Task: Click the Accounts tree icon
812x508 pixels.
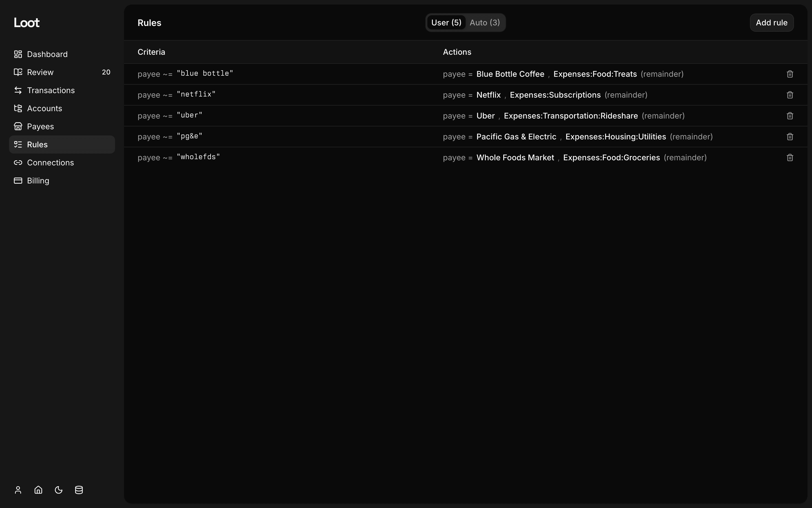Action: click(18, 109)
